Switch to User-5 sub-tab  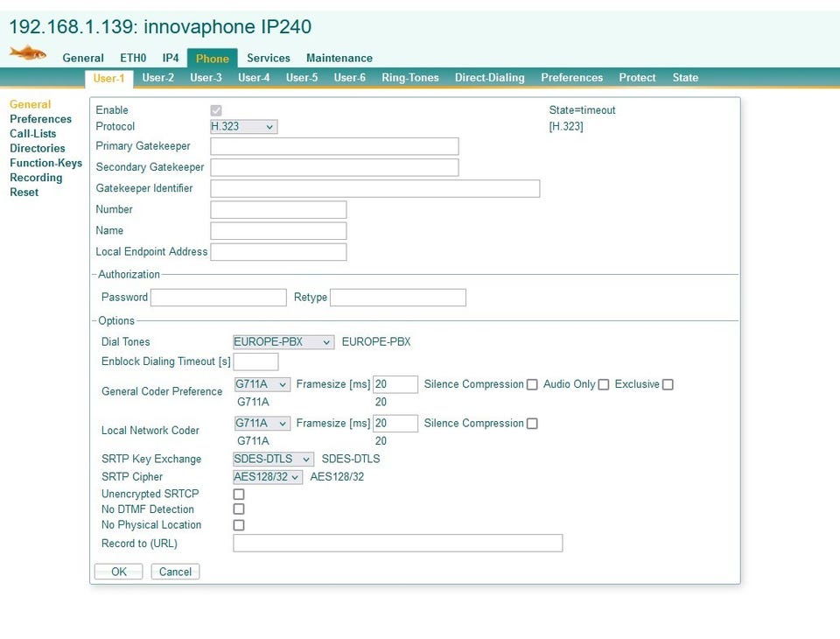[x=302, y=78]
